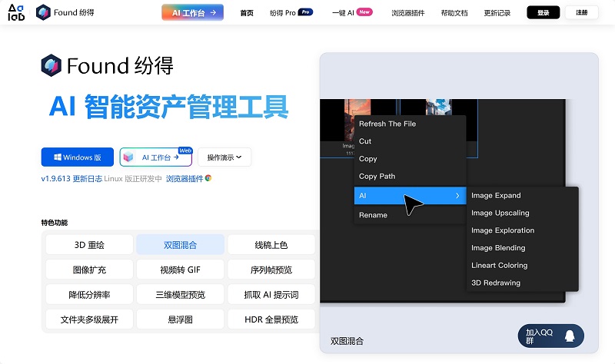Select Image Expand in AI submenu
The image size is (615, 364).
point(523,196)
